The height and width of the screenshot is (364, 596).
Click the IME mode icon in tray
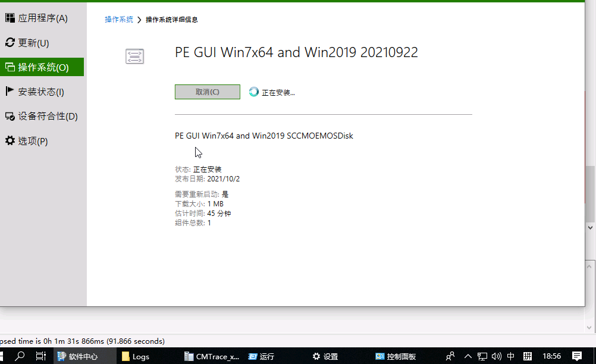[527, 356]
